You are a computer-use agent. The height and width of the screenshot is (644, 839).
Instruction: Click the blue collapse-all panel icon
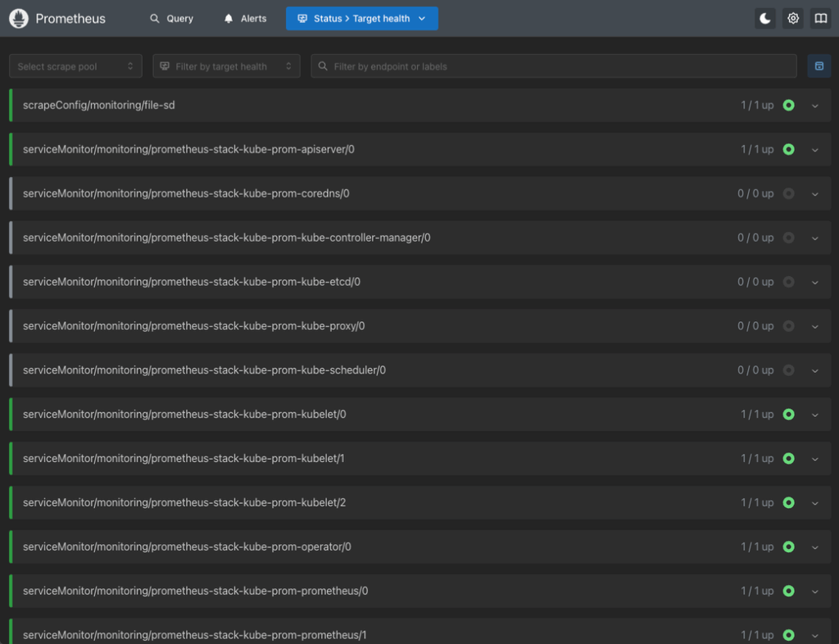click(x=819, y=66)
